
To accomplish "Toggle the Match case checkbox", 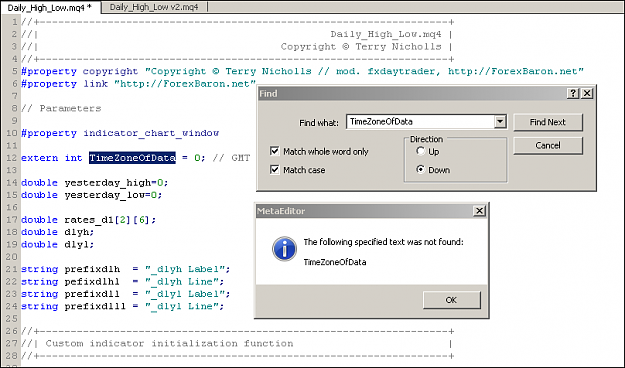I will point(275,169).
